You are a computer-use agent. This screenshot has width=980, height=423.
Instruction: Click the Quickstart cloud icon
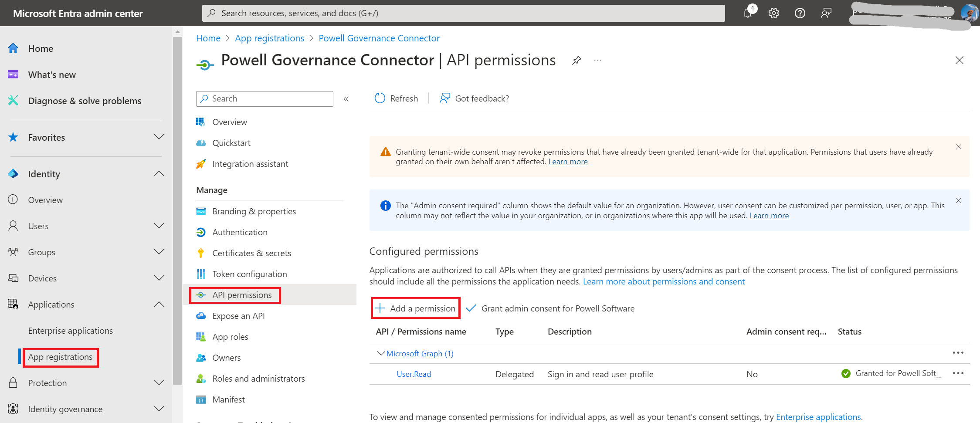pos(200,143)
